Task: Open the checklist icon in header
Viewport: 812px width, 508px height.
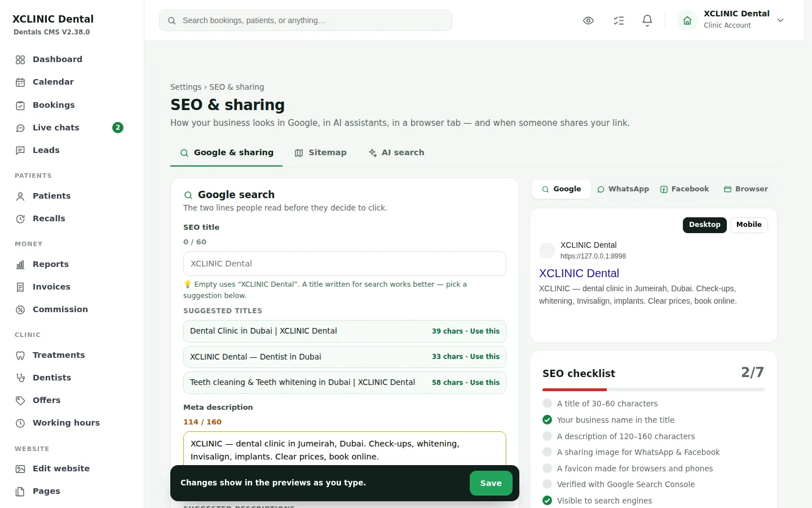Action: click(619, 20)
